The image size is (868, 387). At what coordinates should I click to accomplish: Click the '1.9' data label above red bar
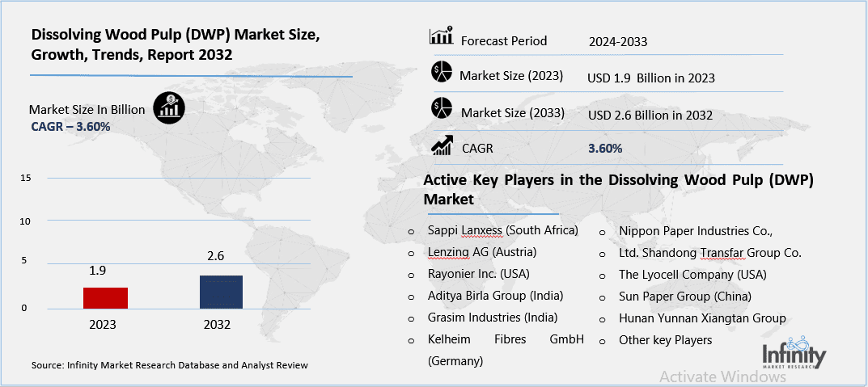click(x=97, y=271)
